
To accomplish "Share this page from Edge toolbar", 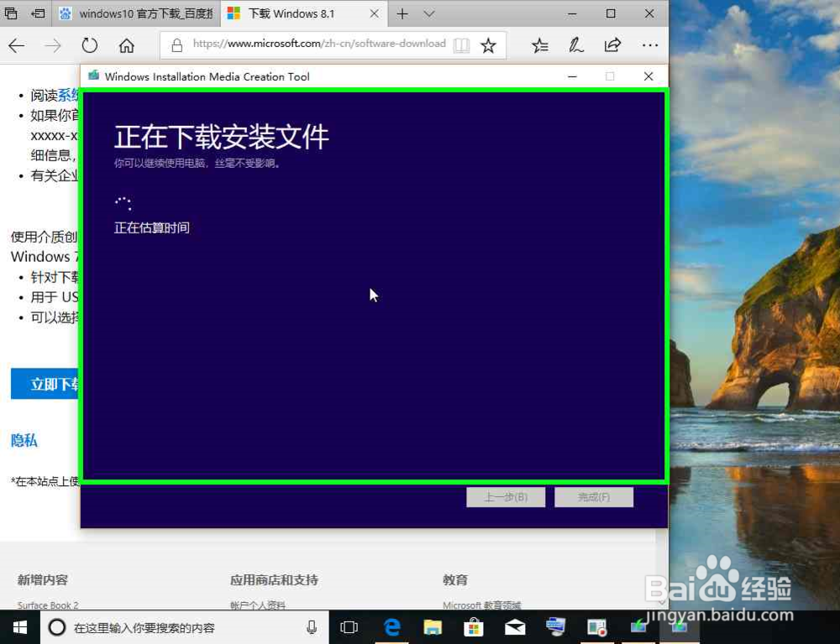I will (612, 45).
